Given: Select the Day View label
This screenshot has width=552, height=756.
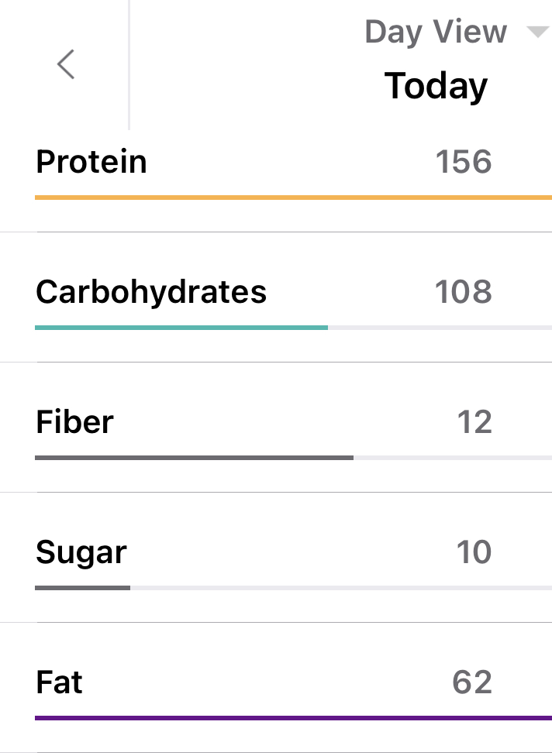Looking at the screenshot, I should pos(435,33).
